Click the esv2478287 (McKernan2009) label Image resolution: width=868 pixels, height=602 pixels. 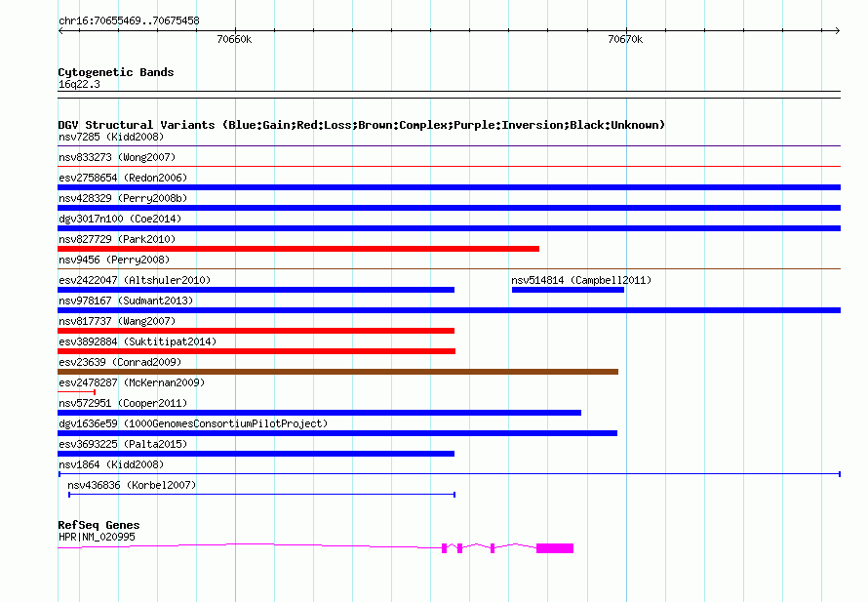[x=132, y=382]
